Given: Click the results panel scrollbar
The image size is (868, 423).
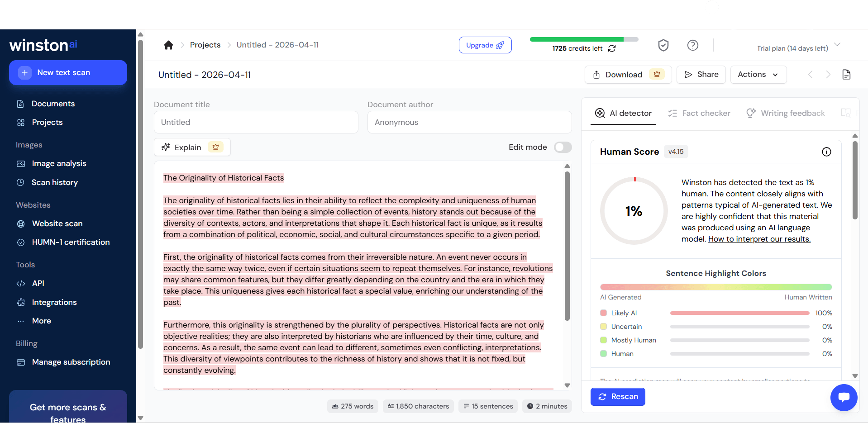Looking at the screenshot, I should [x=855, y=180].
